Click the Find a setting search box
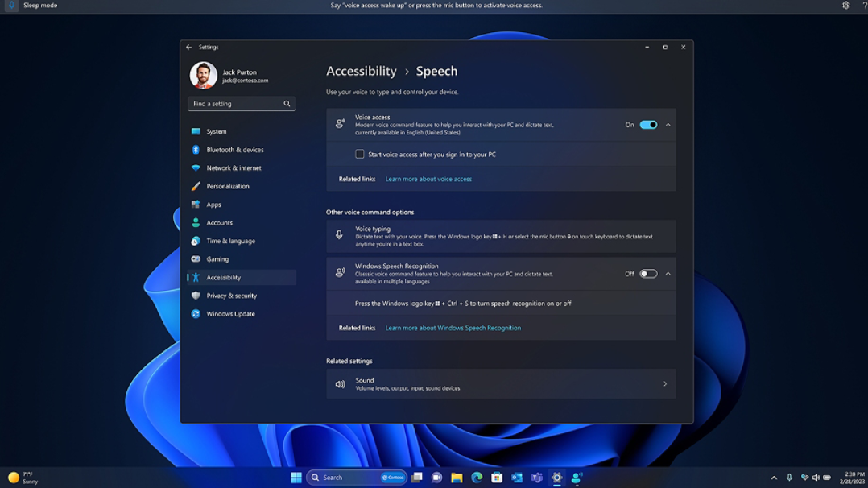 tap(242, 104)
